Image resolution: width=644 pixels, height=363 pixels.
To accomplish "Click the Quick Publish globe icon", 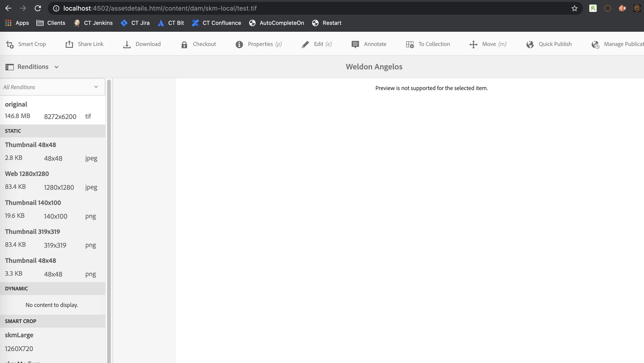I will pyautogui.click(x=530, y=45).
